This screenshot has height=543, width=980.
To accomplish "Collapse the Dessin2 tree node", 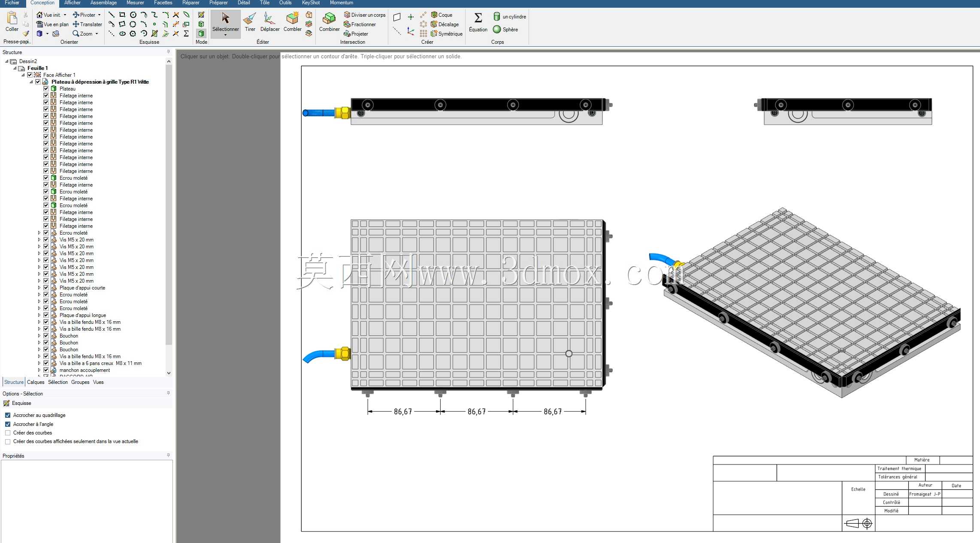I will tap(6, 61).
